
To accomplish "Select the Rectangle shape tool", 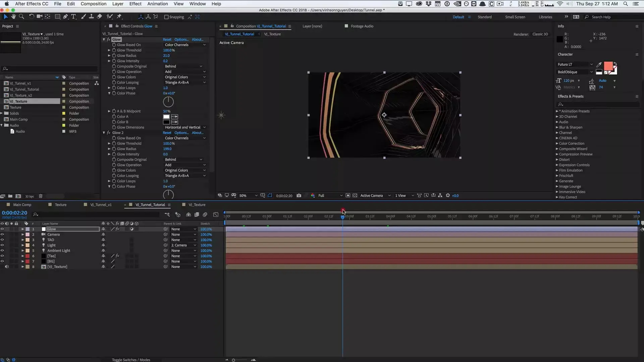I will [x=57, y=16].
